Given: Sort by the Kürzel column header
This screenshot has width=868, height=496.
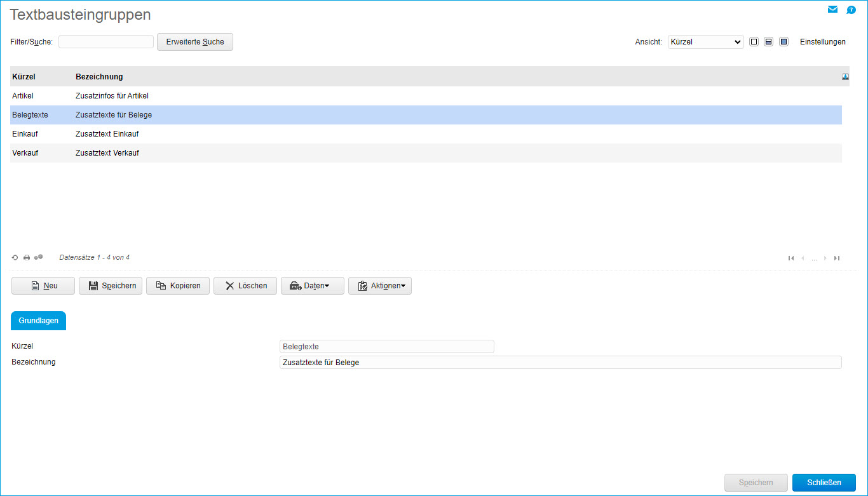Looking at the screenshot, I should [24, 77].
